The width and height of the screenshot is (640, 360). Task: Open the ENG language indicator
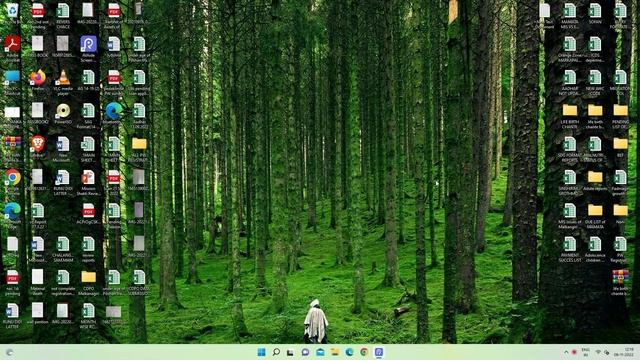point(586,352)
